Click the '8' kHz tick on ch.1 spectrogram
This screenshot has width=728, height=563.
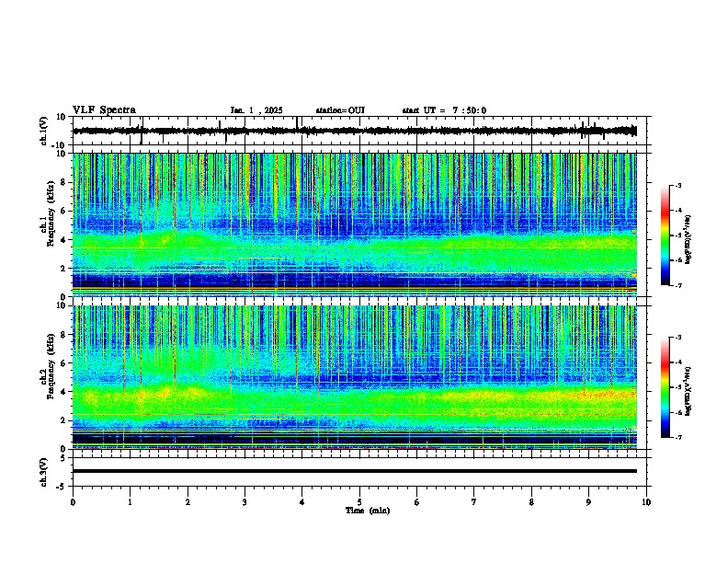click(64, 182)
